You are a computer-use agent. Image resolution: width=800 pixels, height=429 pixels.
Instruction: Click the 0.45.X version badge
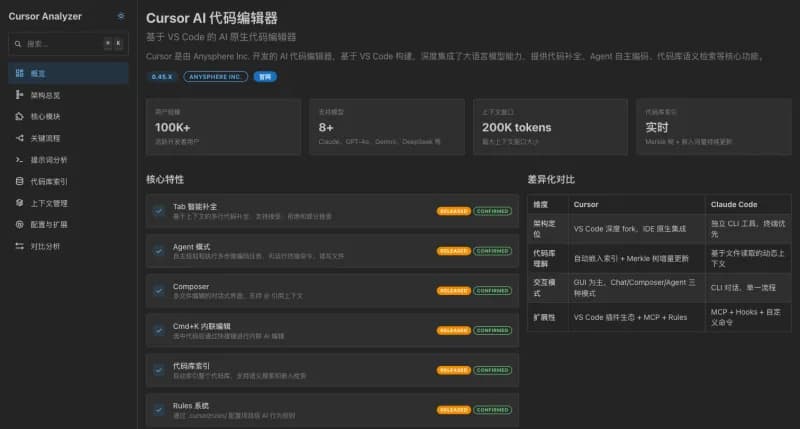tap(162, 77)
